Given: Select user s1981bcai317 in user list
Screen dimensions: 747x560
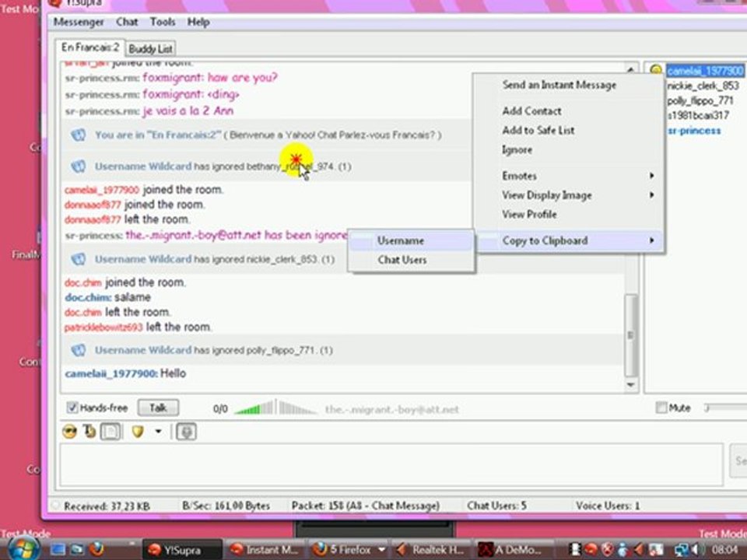Looking at the screenshot, I should click(698, 115).
